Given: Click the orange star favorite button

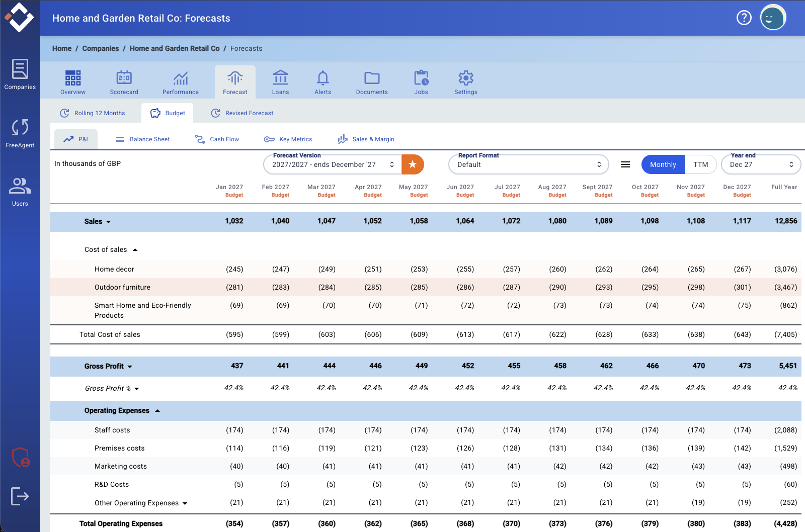Looking at the screenshot, I should point(413,164).
